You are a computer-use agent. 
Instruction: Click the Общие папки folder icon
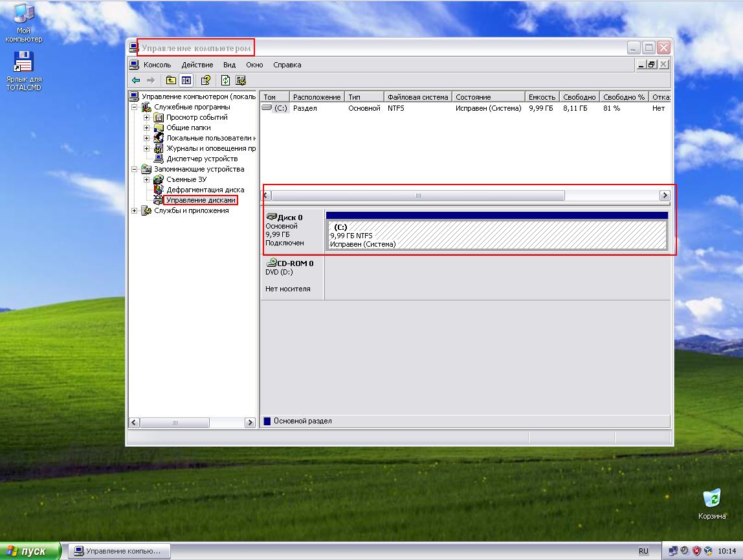(x=159, y=128)
